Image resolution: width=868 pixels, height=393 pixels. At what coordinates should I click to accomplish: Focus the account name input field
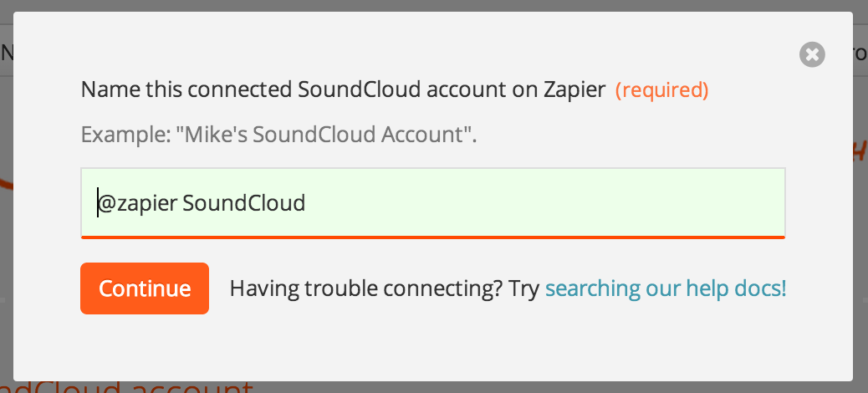point(433,203)
